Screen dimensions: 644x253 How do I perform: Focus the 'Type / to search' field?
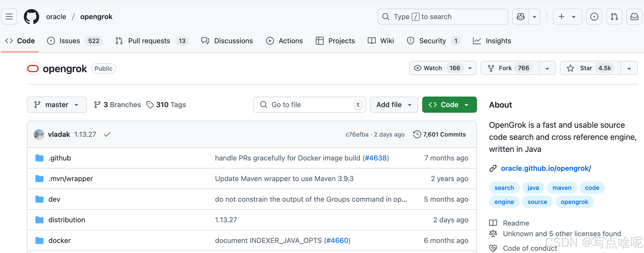tap(443, 17)
